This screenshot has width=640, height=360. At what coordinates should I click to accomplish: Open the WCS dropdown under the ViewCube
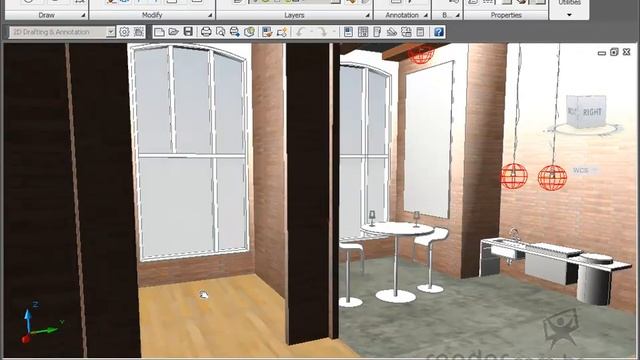594,170
